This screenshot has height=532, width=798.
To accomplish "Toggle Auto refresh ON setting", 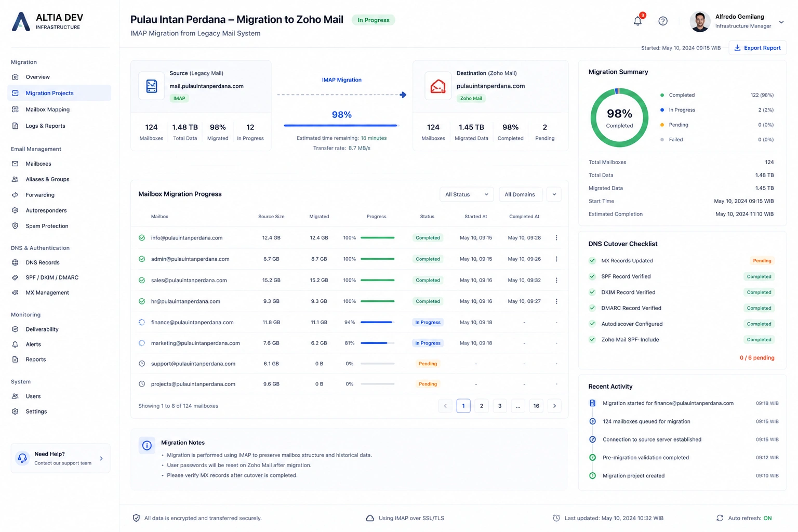I will (x=767, y=518).
